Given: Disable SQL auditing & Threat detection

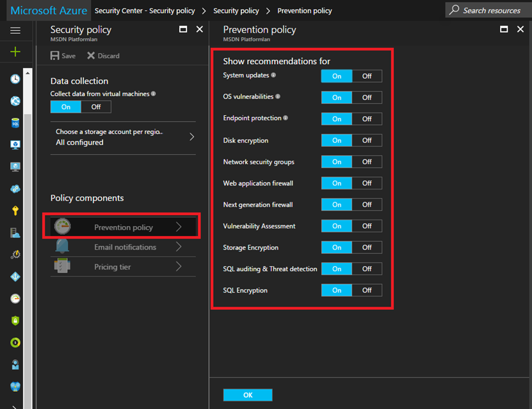Looking at the screenshot, I should 367,269.
